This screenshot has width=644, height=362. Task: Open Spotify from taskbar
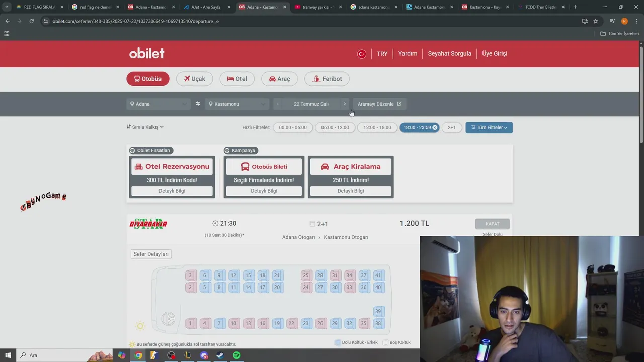point(236,355)
